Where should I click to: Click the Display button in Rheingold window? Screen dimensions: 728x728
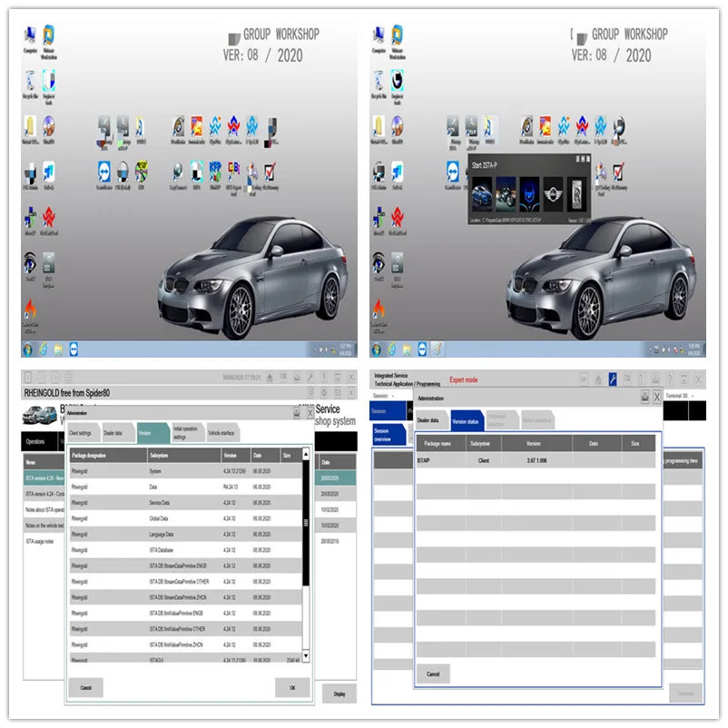(x=339, y=694)
